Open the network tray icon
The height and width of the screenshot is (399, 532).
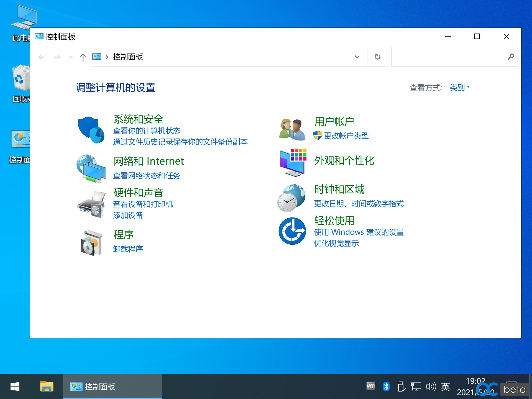(416, 387)
